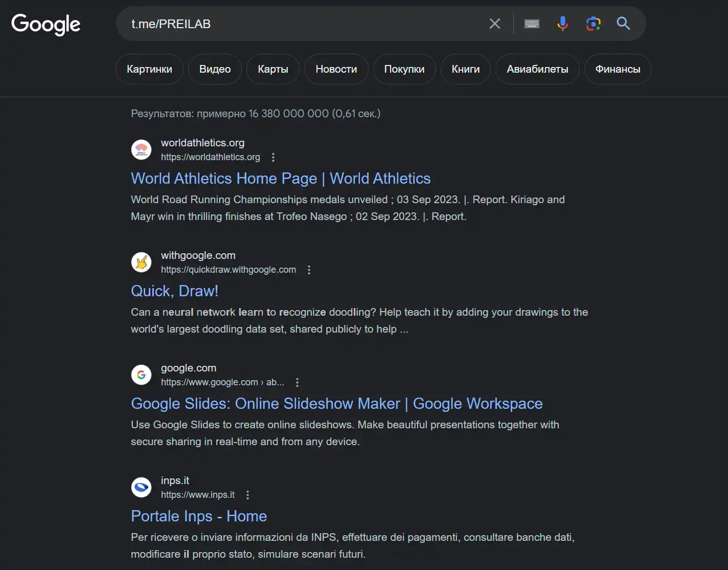728x570 pixels.
Task: Click the https://www.inps.it URL
Action: (198, 495)
